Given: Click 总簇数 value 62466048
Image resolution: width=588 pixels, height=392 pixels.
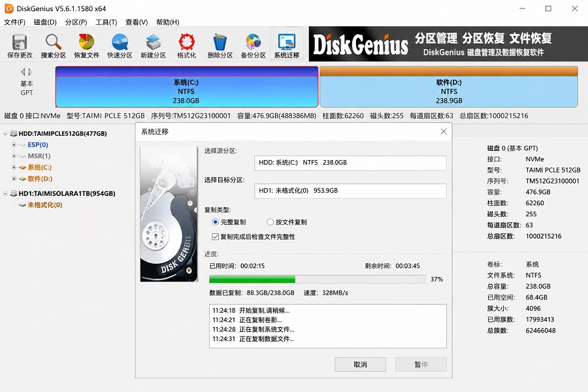Looking at the screenshot, I should point(540,331).
